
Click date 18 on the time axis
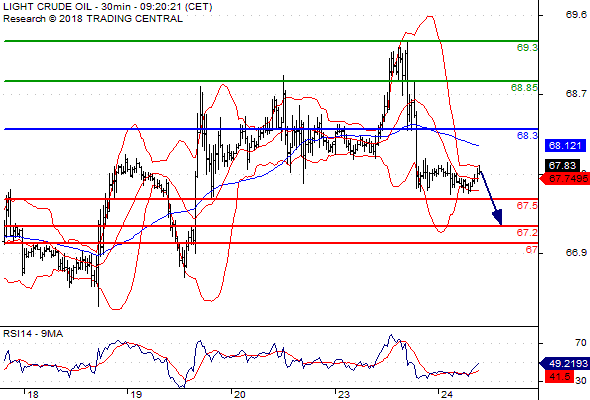pos(33,395)
